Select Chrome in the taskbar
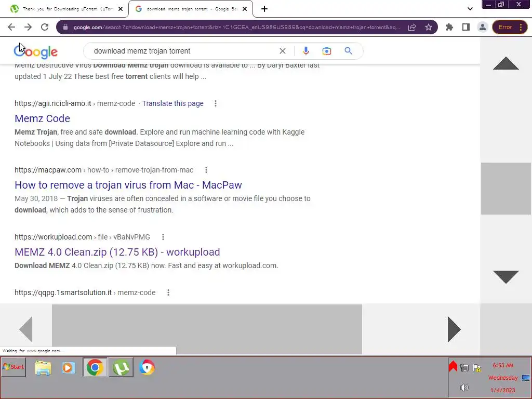Image resolution: width=532 pixels, height=399 pixels. [95, 367]
